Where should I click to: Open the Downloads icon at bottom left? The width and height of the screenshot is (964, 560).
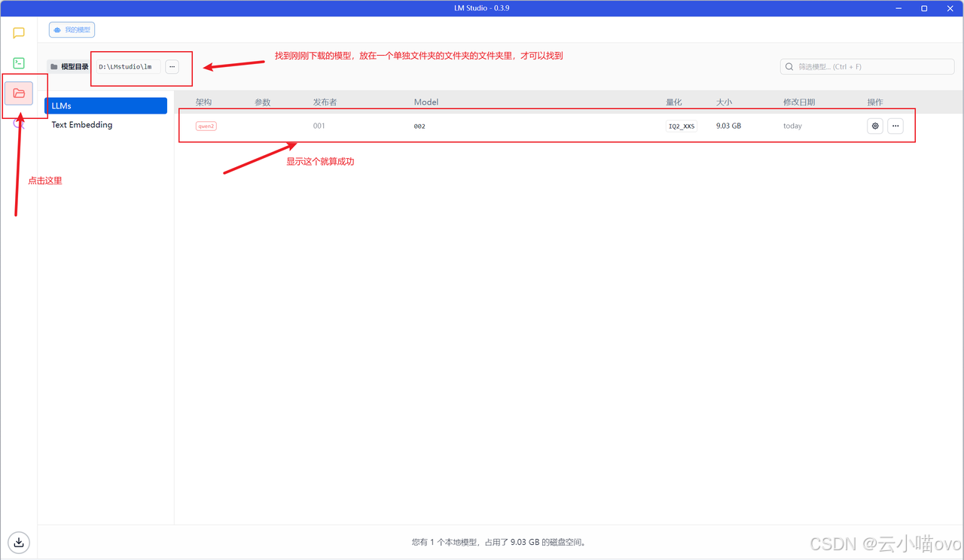(19, 541)
